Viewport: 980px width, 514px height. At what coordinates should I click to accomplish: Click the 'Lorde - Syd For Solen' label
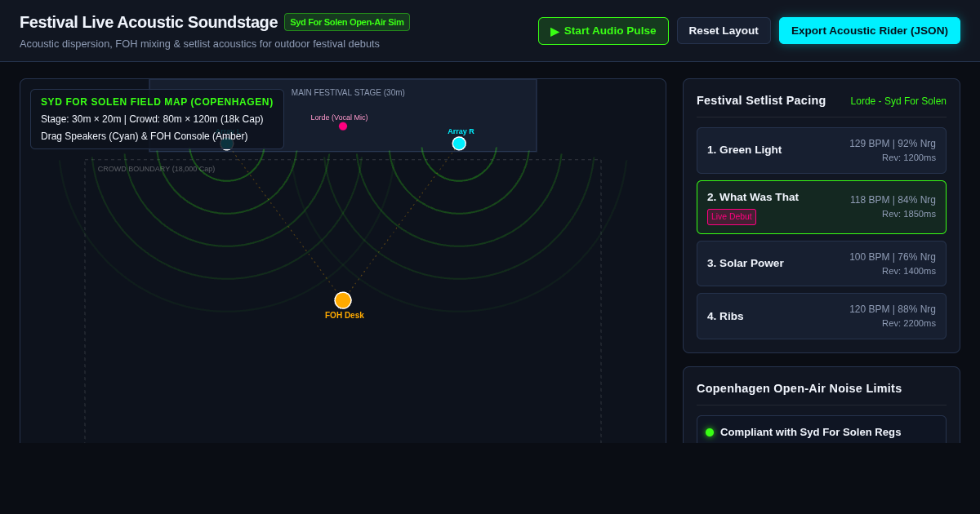coord(898,101)
